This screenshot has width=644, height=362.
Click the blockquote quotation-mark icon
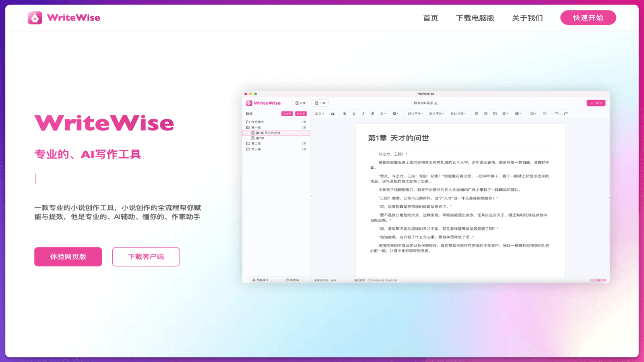click(333, 114)
